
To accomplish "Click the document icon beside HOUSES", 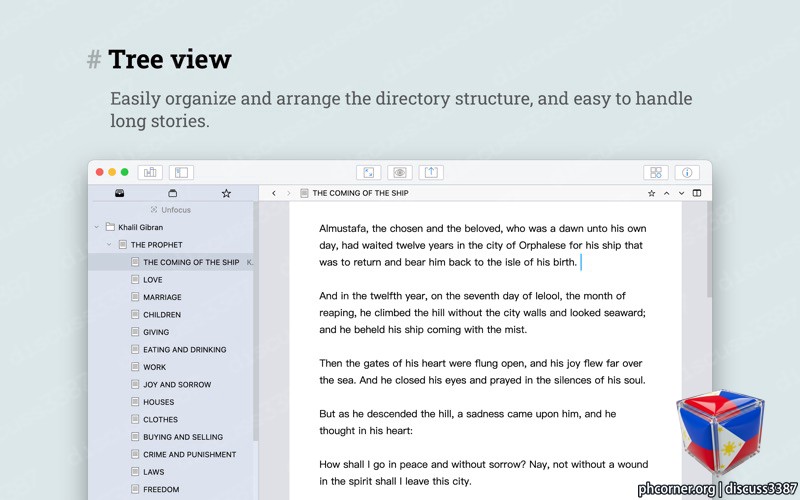I will click(x=135, y=402).
